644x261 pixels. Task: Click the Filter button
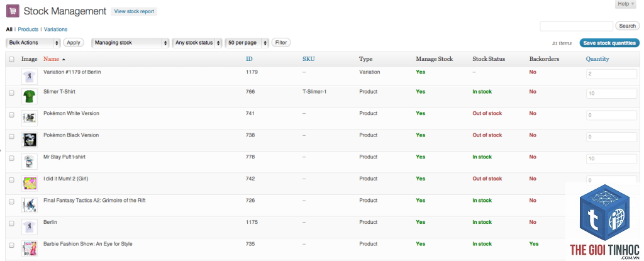pyautogui.click(x=281, y=42)
